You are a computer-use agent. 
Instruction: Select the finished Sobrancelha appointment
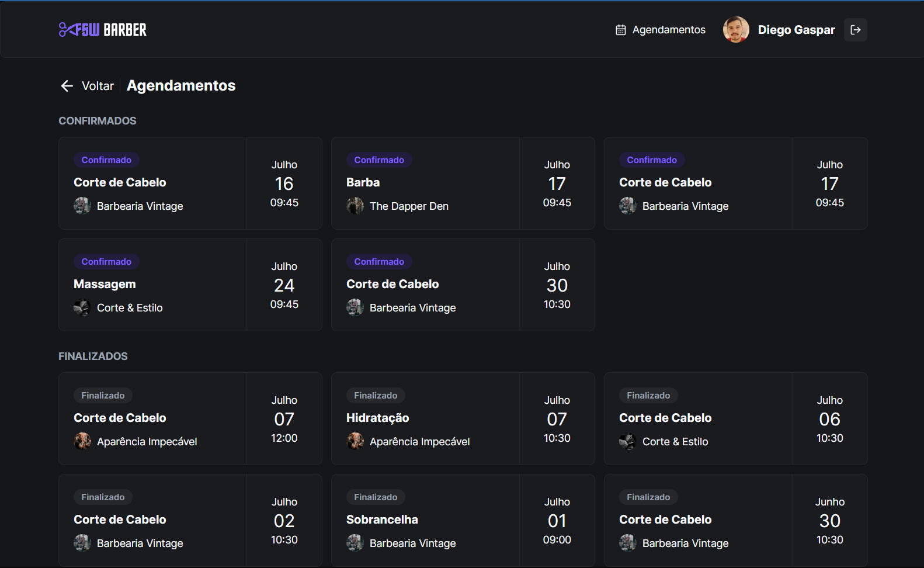(462, 521)
